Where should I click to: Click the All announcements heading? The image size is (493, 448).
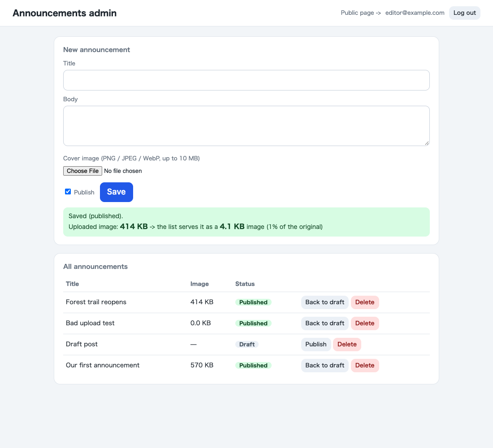95,267
